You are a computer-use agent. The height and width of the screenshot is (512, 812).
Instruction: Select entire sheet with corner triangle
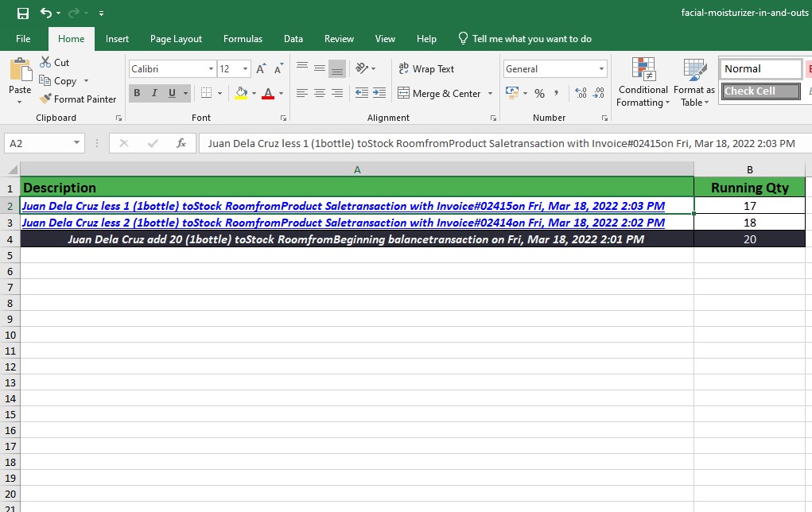[13, 169]
